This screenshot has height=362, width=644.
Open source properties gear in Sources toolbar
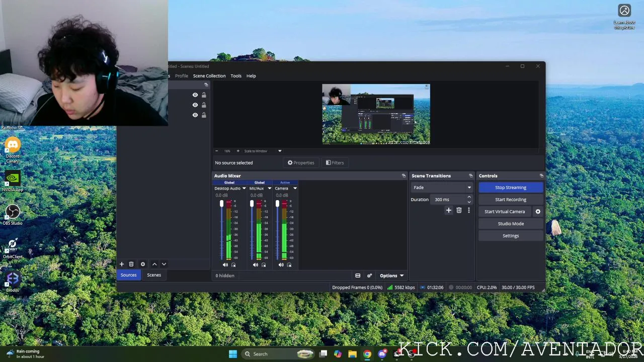[x=143, y=264]
